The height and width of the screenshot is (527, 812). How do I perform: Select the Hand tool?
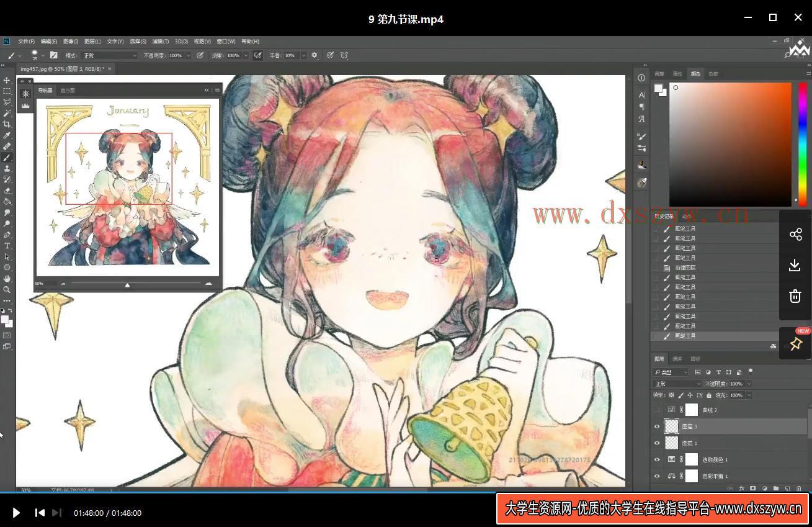click(x=7, y=279)
